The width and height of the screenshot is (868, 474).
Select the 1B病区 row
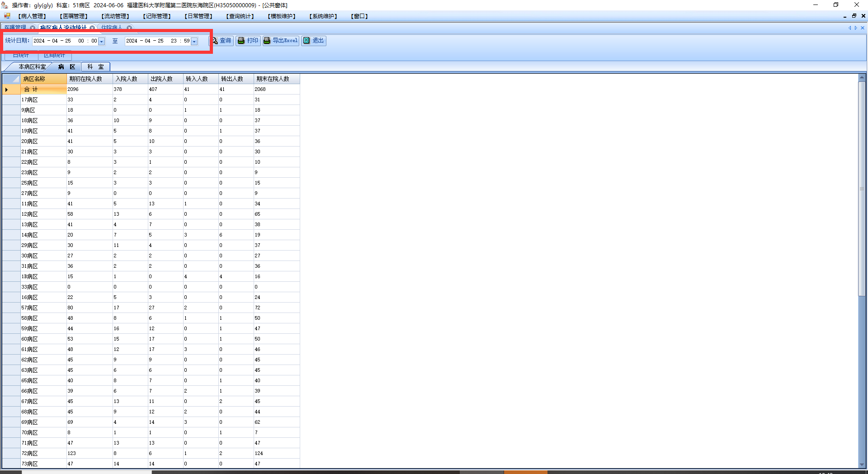coord(151,277)
